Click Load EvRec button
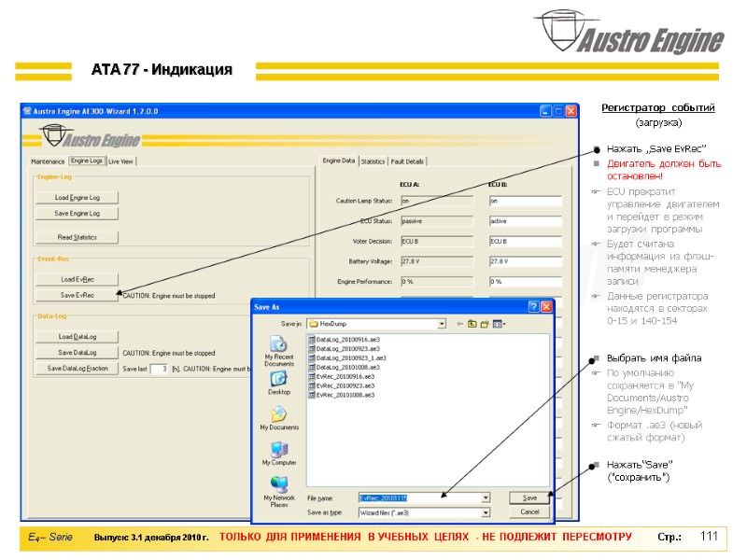This screenshot has height=560, width=747. (x=78, y=279)
